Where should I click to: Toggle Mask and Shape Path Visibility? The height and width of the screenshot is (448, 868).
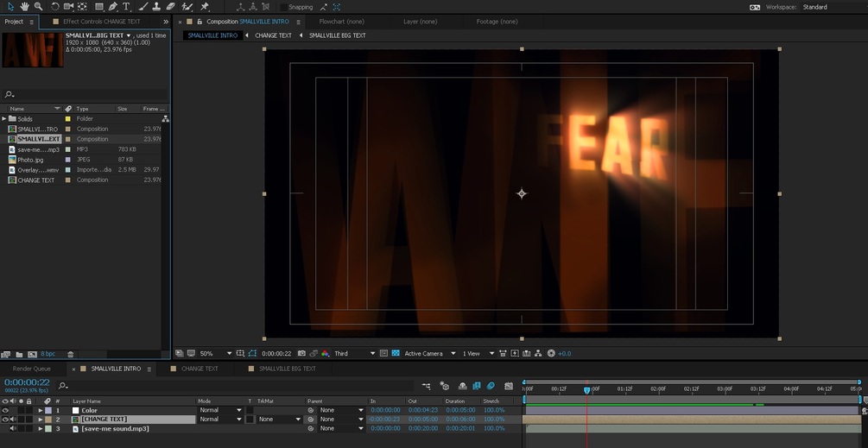[252, 353]
